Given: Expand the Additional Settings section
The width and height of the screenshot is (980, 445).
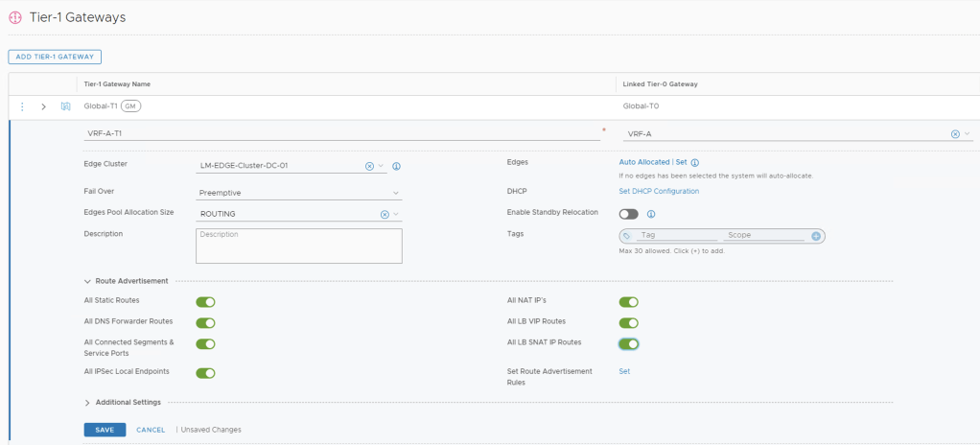Looking at the screenshot, I should click(88, 402).
